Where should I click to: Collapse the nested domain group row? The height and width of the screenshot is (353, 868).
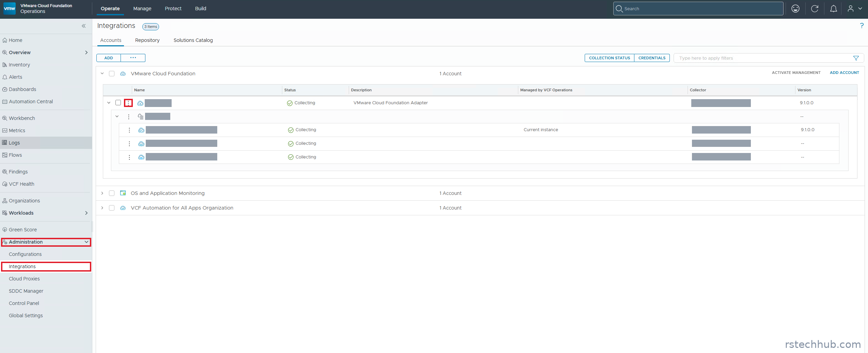(117, 116)
